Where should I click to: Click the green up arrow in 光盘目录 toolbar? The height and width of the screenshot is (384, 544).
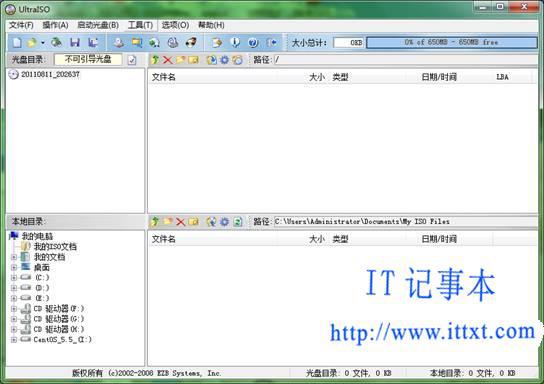click(x=155, y=60)
